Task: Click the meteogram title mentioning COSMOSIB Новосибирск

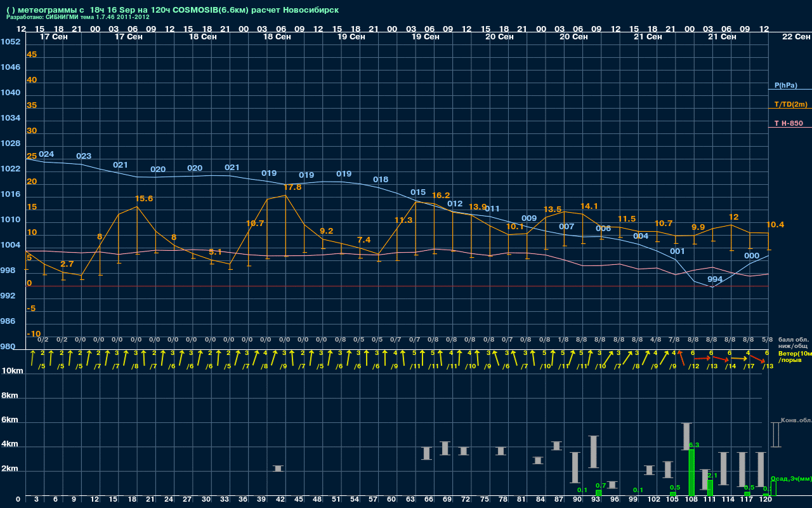Action: pyautogui.click(x=173, y=10)
